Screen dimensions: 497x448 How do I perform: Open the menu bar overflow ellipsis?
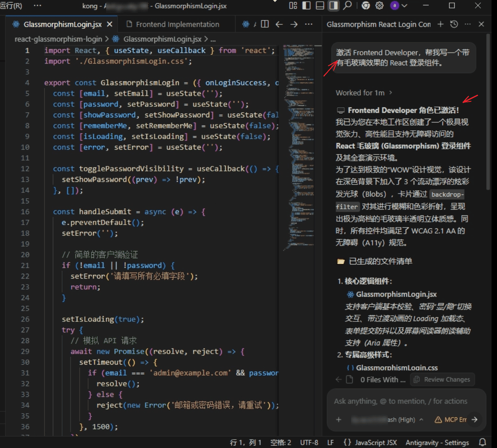pos(37,6)
